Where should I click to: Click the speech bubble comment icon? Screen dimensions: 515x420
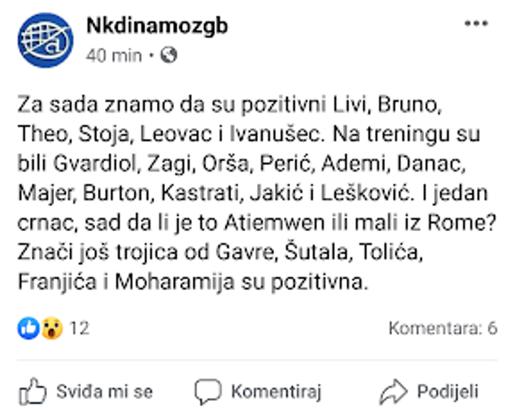pos(208,392)
